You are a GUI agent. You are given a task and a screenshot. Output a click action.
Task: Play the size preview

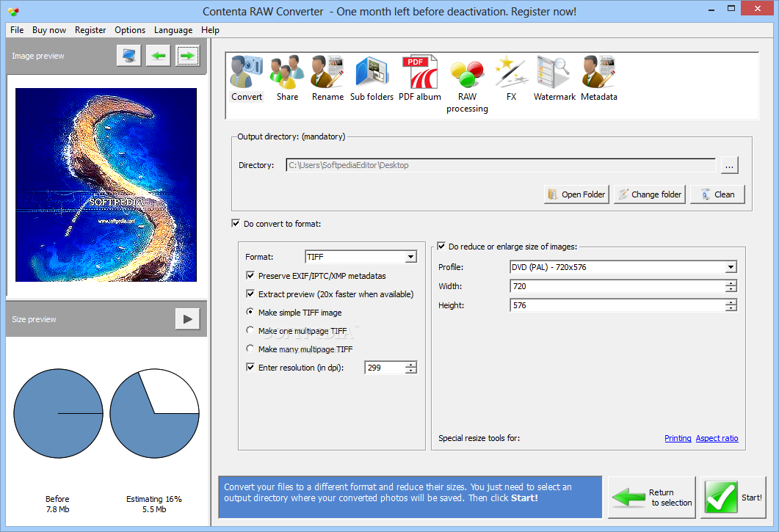[188, 319]
